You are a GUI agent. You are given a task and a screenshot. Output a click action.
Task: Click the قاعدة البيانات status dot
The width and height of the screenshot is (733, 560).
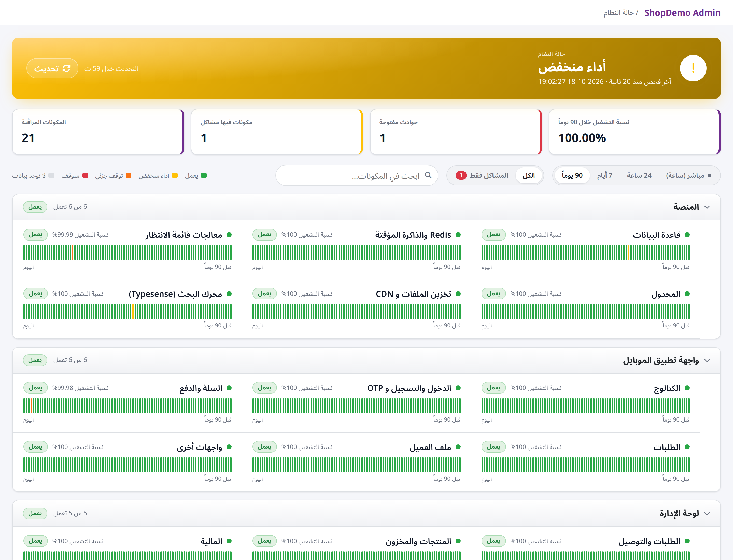(687, 235)
